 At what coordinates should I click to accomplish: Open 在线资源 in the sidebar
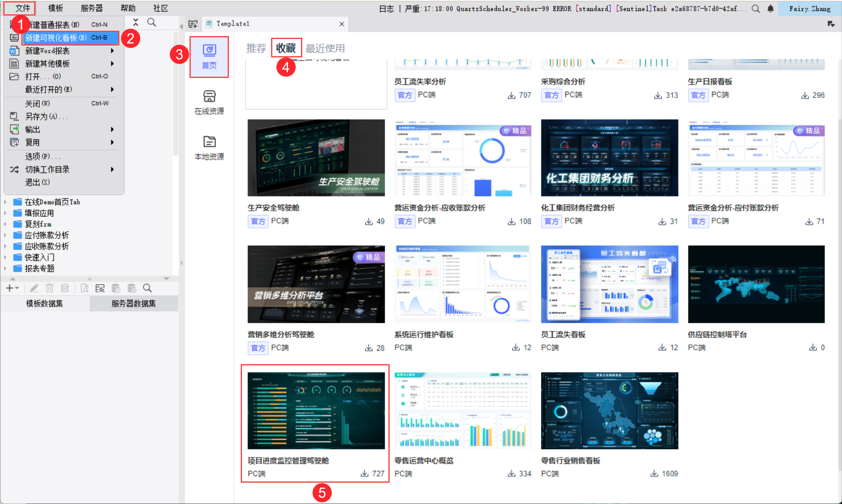click(x=209, y=102)
